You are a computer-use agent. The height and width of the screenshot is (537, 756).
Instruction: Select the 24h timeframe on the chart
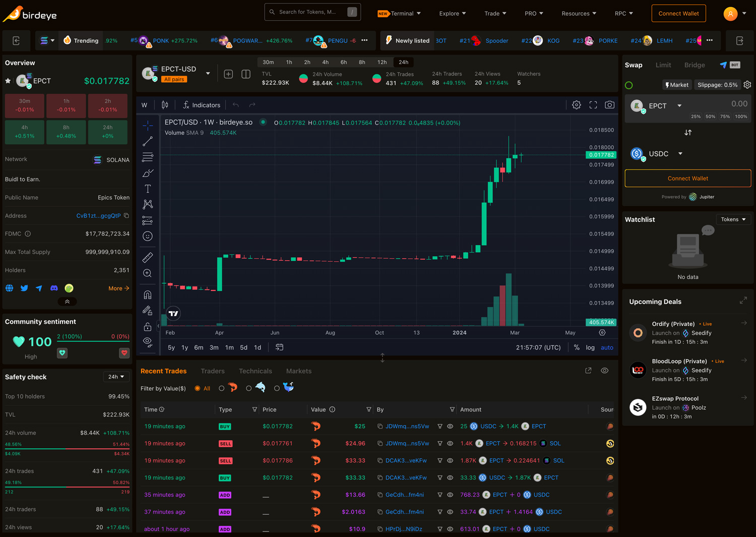403,62
